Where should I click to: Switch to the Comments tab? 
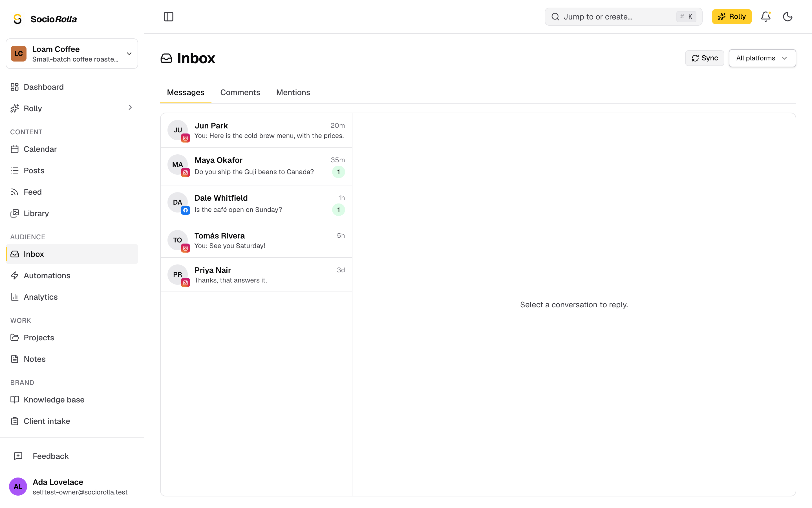pos(240,92)
